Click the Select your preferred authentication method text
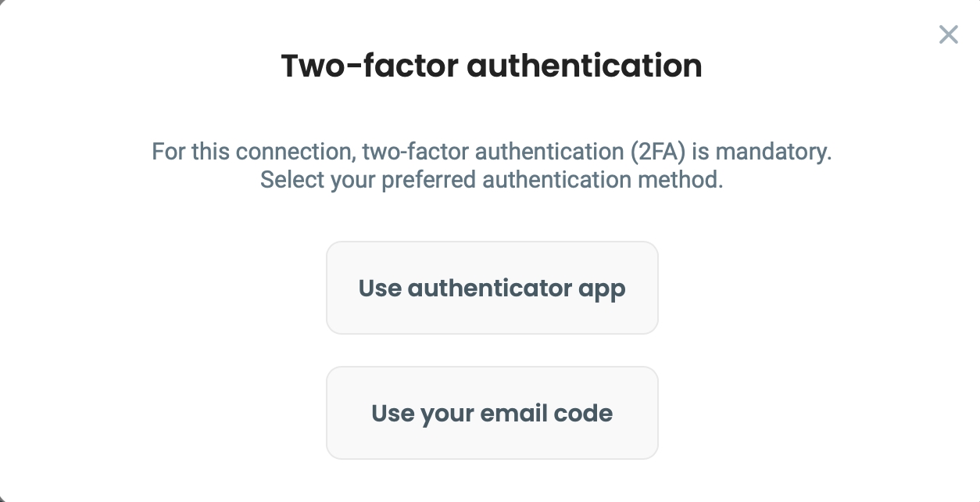 (x=491, y=180)
